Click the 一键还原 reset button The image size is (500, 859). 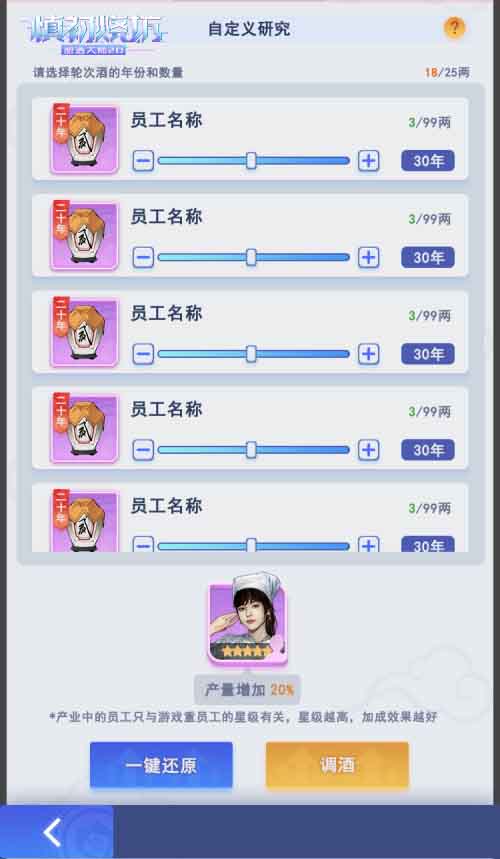pos(161,765)
